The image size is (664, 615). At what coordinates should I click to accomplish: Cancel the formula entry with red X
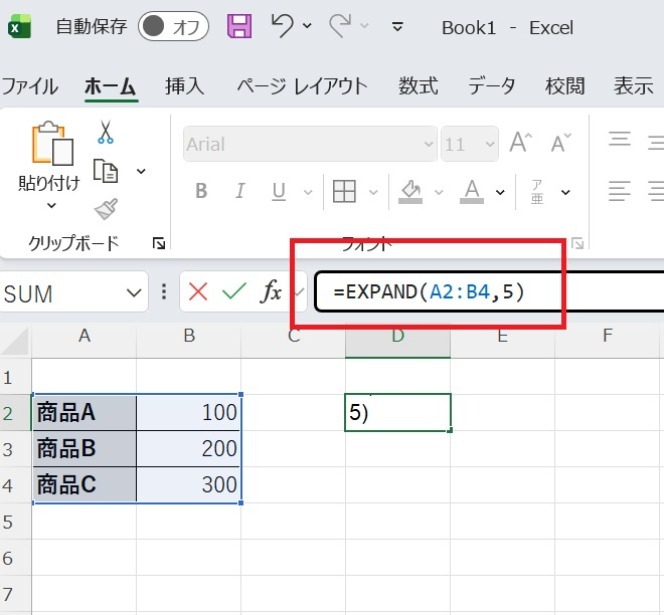click(x=198, y=292)
